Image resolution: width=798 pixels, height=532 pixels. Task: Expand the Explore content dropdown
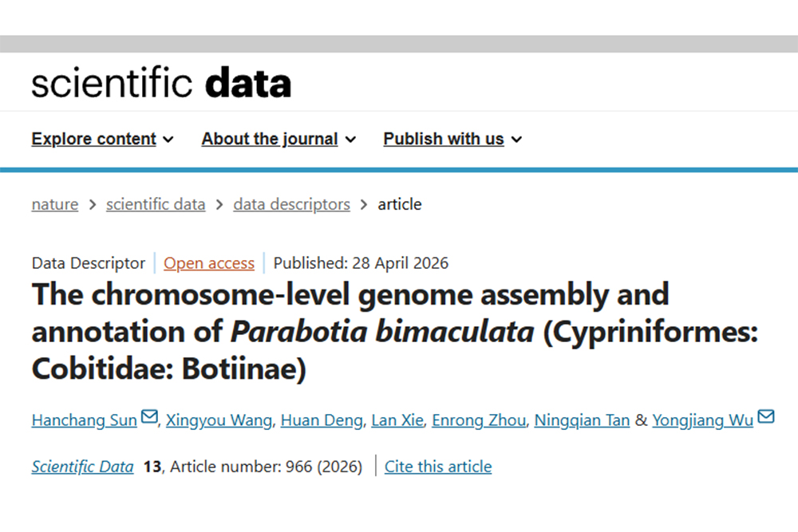click(102, 139)
